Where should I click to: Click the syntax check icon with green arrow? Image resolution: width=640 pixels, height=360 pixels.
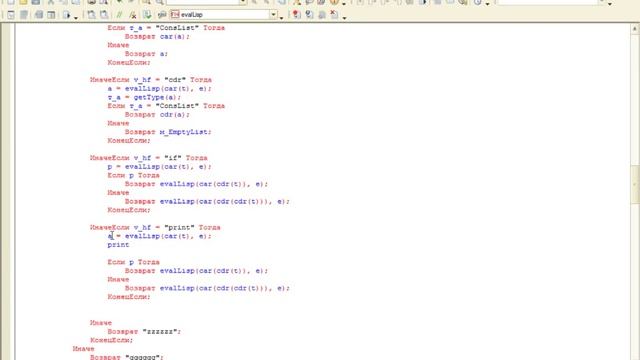pyautogui.click(x=147, y=15)
